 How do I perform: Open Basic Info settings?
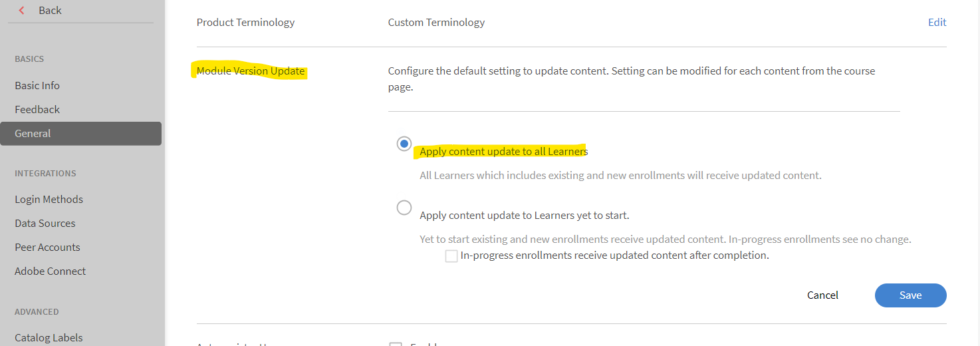click(x=37, y=86)
